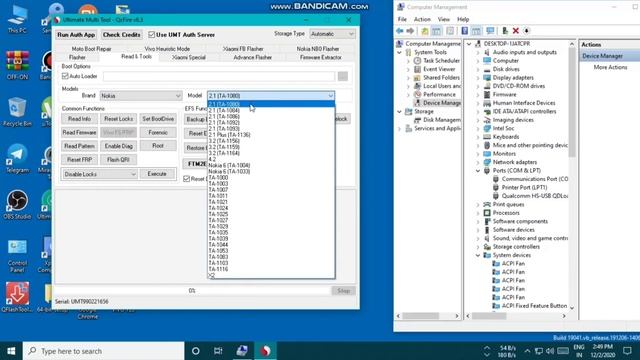Close the Model dropdown via its arrow

[331, 96]
